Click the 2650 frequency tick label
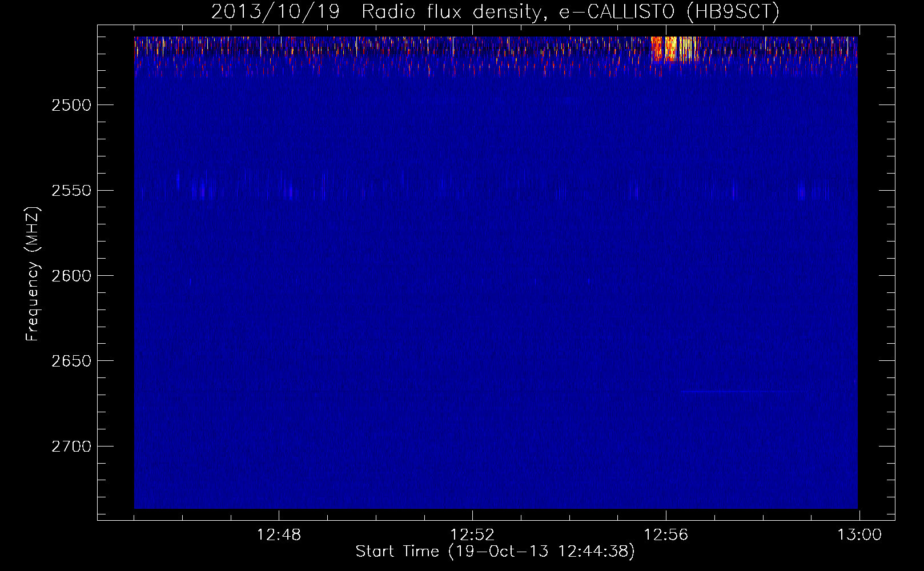This screenshot has width=924, height=571. click(x=71, y=361)
